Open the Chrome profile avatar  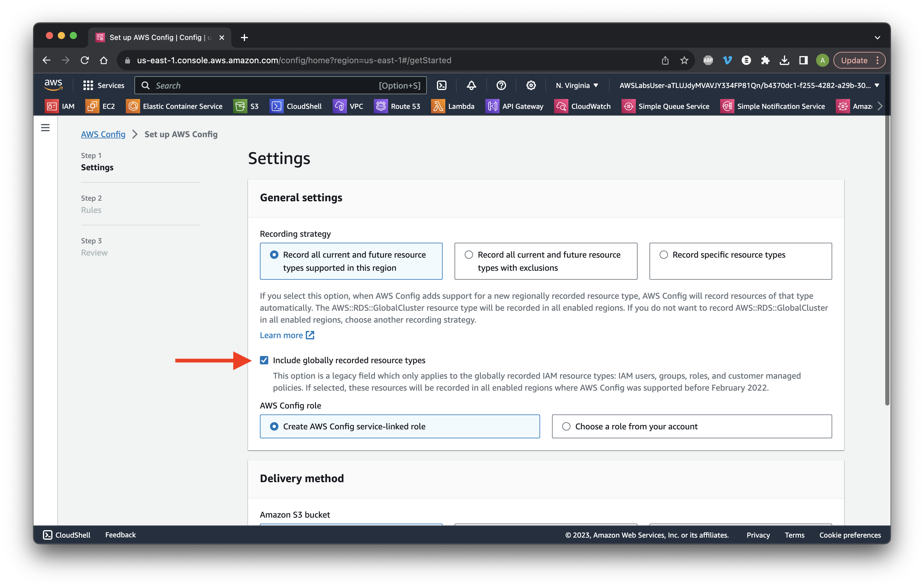pyautogui.click(x=822, y=60)
